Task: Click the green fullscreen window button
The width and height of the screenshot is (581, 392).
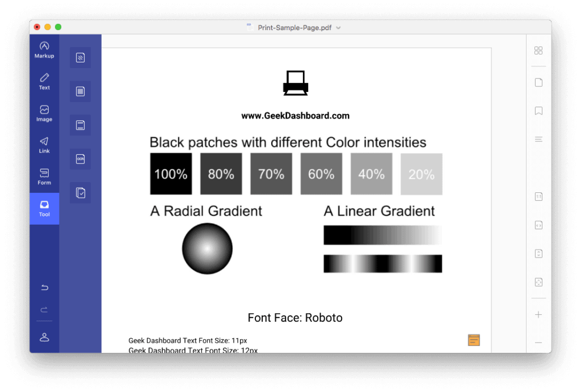Action: click(x=58, y=27)
